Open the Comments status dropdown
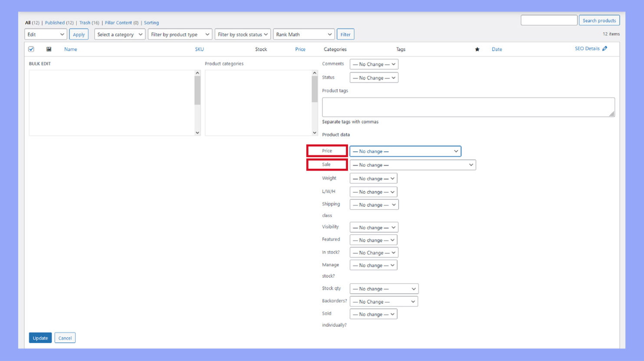644x361 pixels. click(x=374, y=64)
